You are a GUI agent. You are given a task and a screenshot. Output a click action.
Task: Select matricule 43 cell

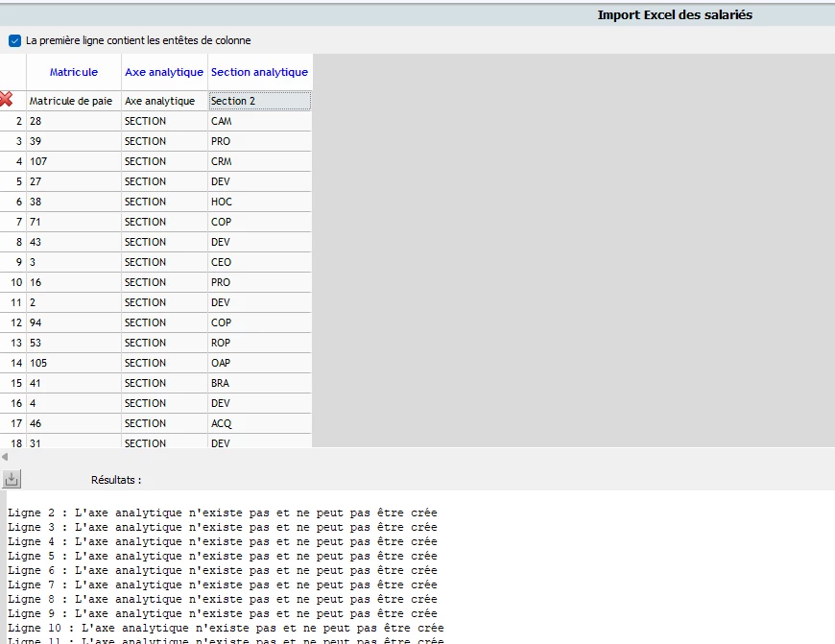74,242
